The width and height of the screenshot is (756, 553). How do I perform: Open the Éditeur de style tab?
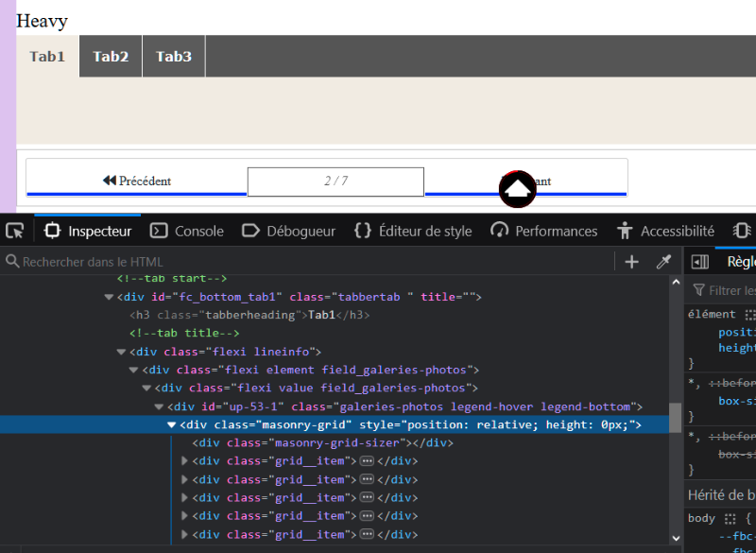(413, 232)
